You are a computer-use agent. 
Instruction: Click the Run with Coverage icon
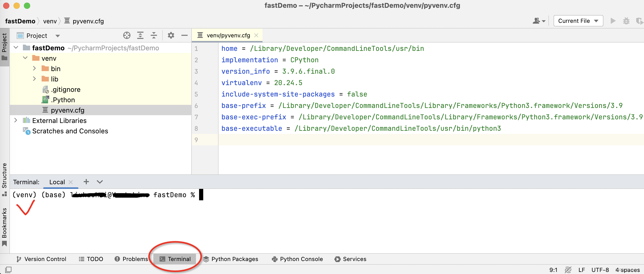(x=639, y=21)
